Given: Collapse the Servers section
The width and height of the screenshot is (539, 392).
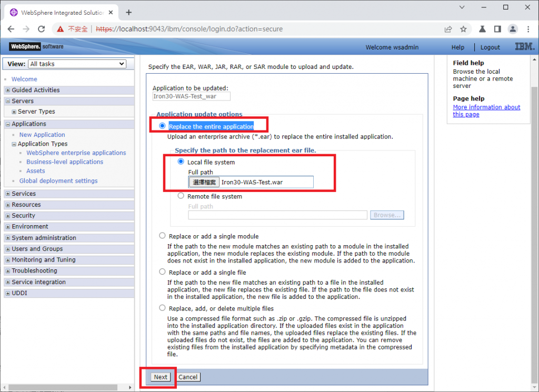Looking at the screenshot, I should click(x=8, y=101).
